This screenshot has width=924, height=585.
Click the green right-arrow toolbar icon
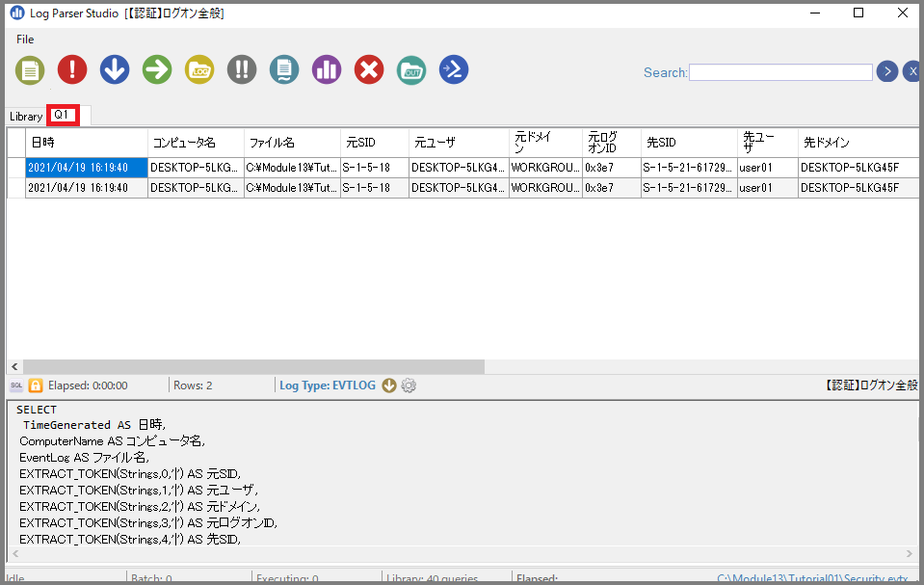pyautogui.click(x=157, y=69)
